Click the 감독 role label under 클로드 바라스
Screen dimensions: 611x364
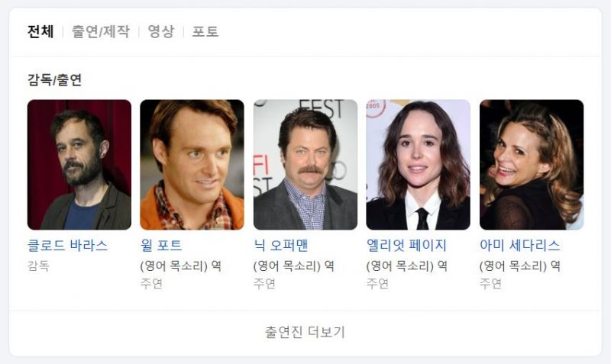38,266
